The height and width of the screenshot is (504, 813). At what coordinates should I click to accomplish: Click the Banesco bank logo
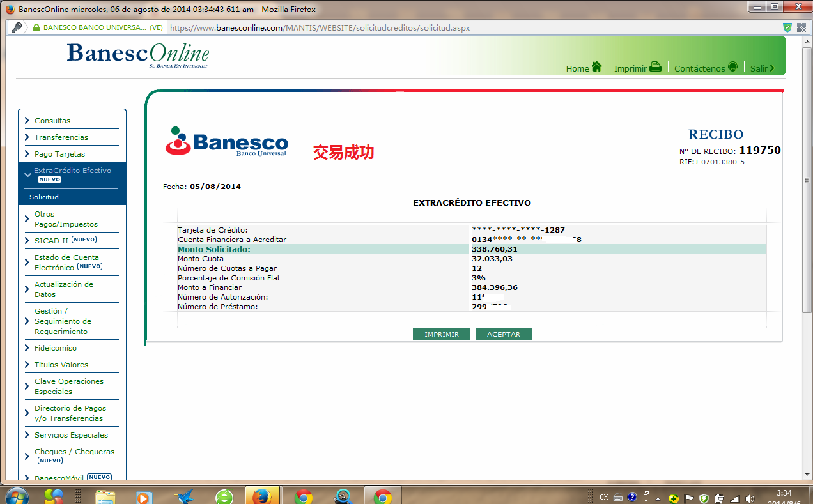click(x=226, y=141)
